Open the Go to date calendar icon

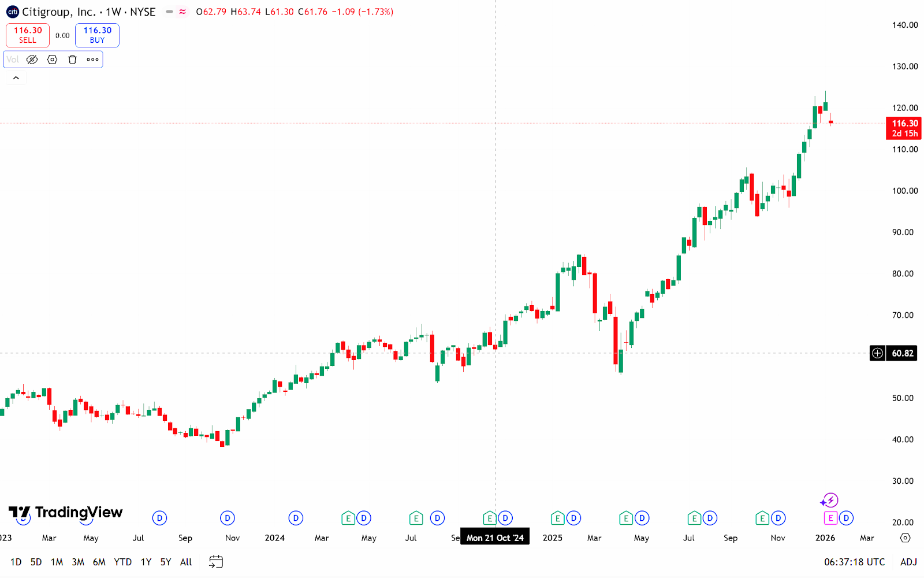tap(216, 562)
